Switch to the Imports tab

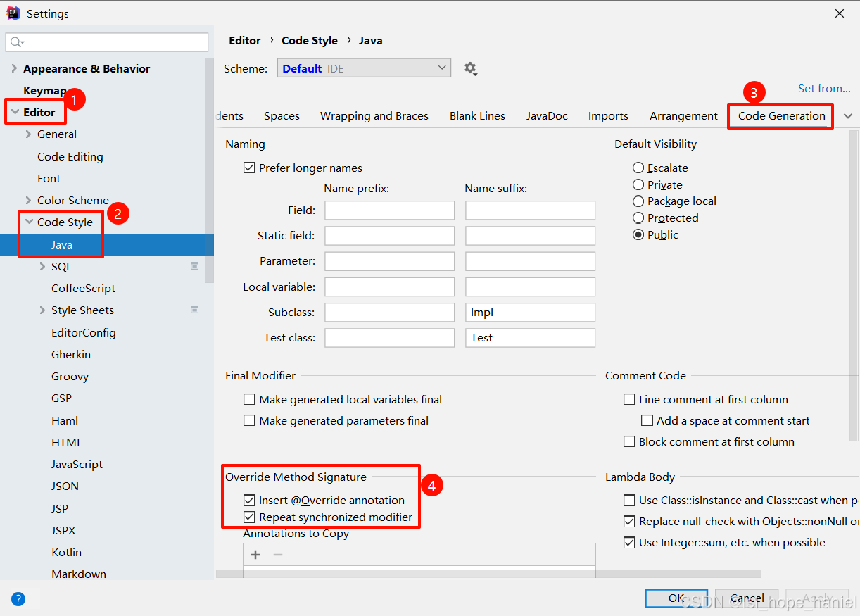608,116
